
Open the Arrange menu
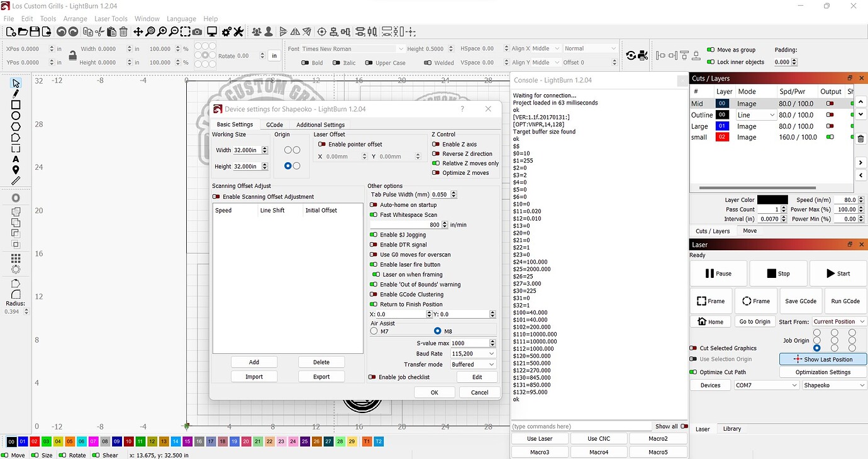point(75,18)
